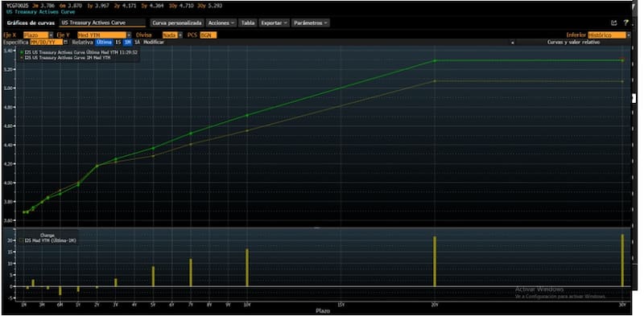Open the Eje X Plazo dropdown
The image size is (644, 316).
pos(38,35)
